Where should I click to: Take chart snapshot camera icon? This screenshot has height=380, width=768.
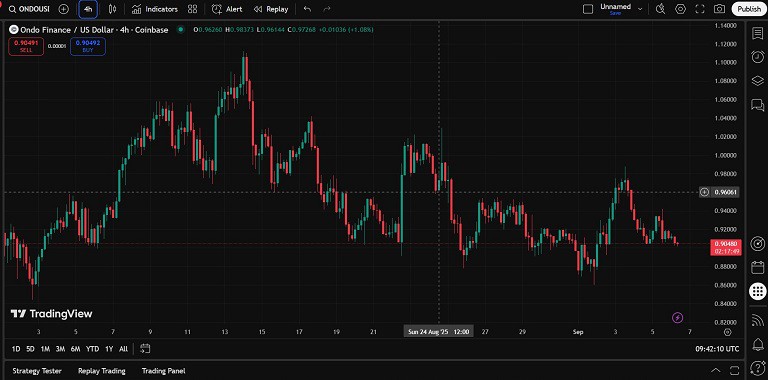click(719, 9)
